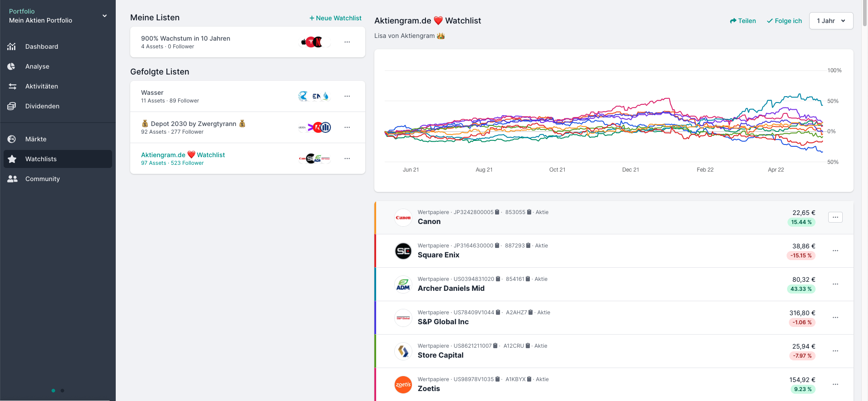Click + Neue Watchlist link

tap(335, 18)
